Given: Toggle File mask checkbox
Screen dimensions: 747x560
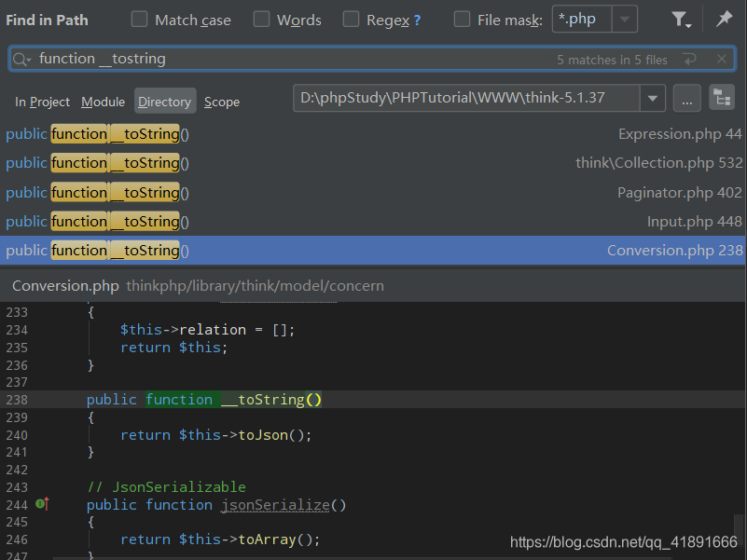Looking at the screenshot, I should [462, 20].
